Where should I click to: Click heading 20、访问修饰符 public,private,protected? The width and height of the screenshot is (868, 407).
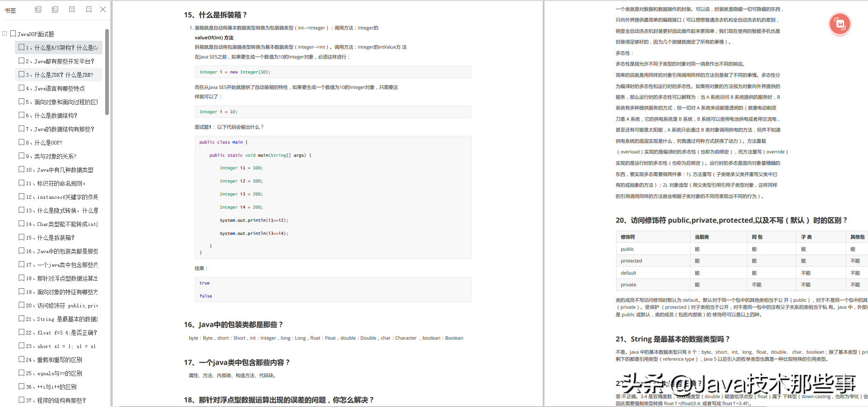coord(732,220)
